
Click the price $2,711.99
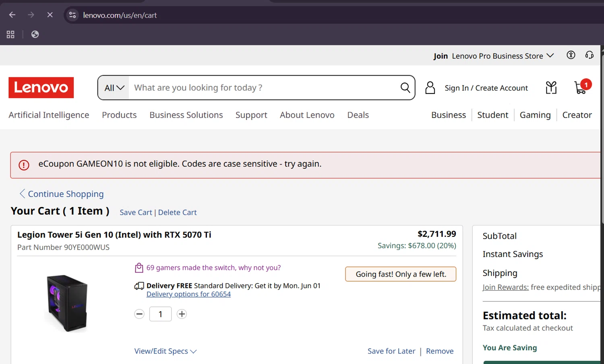pos(437,234)
